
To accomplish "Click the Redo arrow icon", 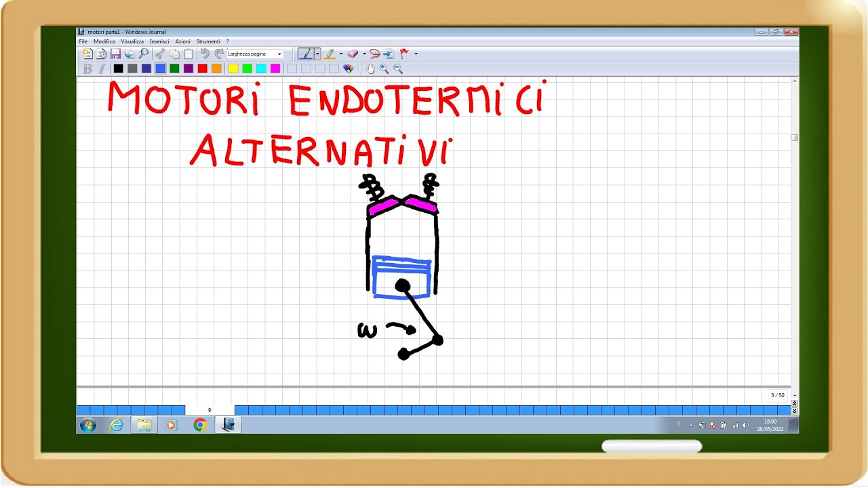I will (219, 54).
